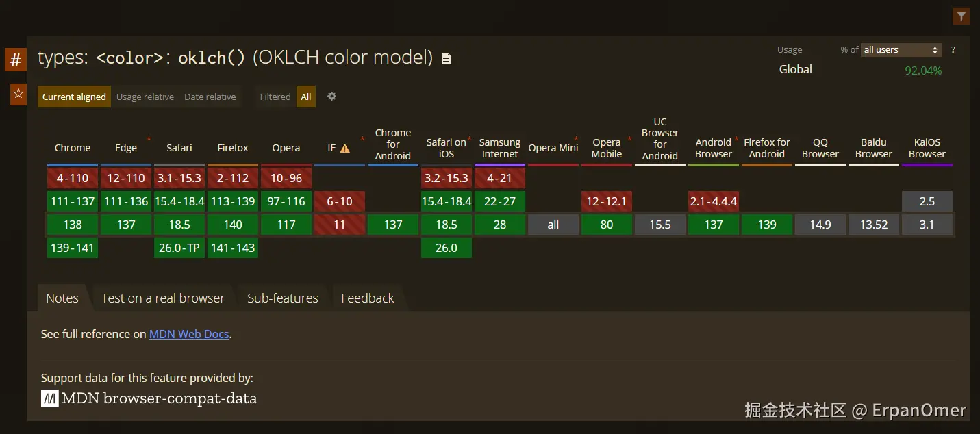Click Firefox 141-143 cell

[233, 248]
